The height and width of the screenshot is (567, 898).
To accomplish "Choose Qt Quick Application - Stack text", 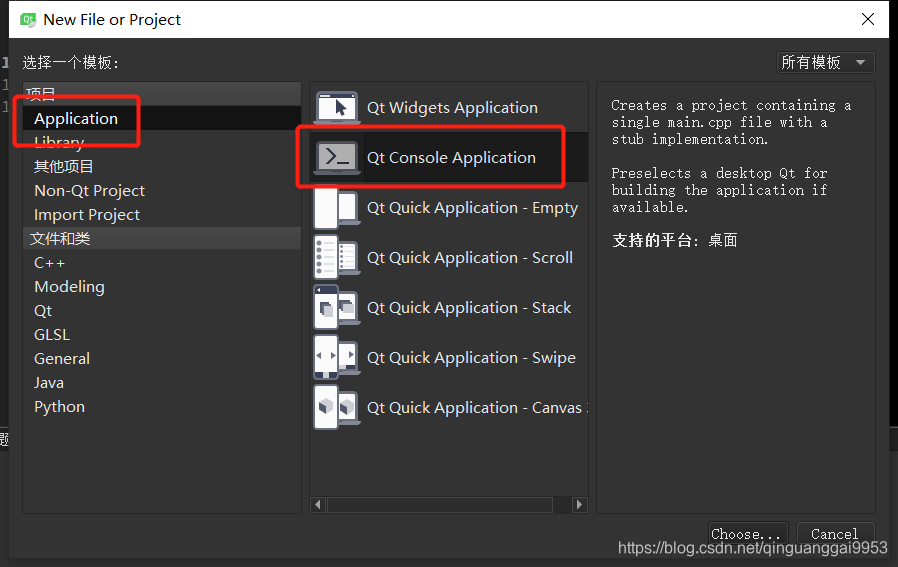I will coord(468,308).
